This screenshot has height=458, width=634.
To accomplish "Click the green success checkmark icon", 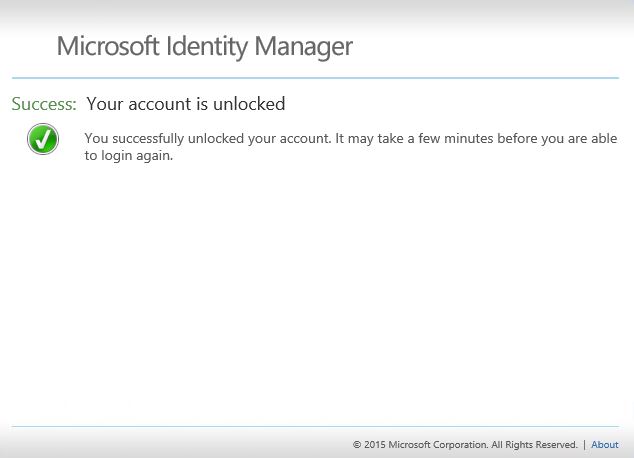I will pos(43,139).
